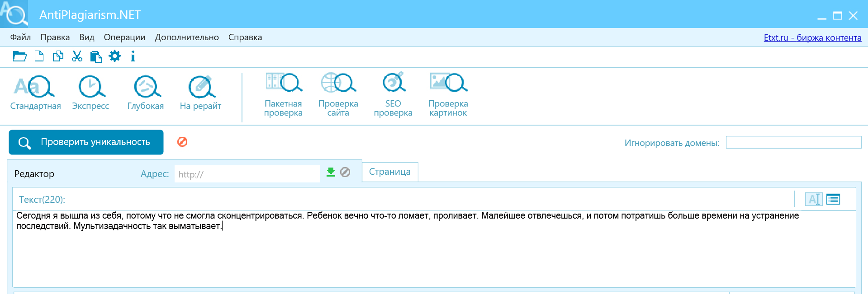This screenshot has height=294, width=868.
Task: Click the green download page icon
Action: coord(331,172)
